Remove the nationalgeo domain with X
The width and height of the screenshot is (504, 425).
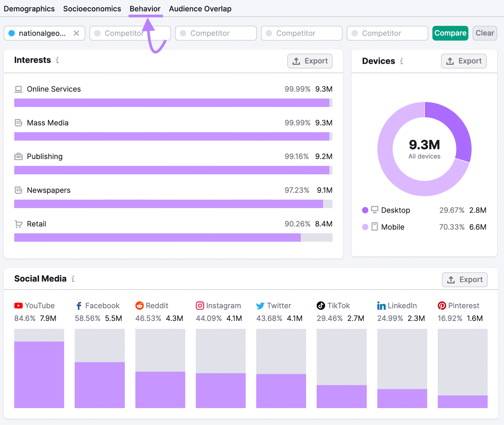76,33
